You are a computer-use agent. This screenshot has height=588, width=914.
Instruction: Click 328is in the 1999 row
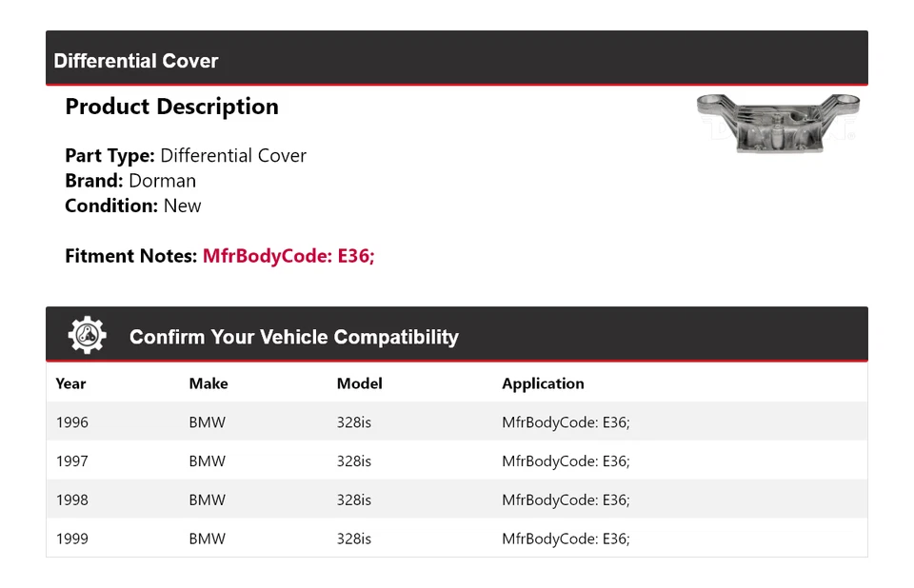(x=354, y=539)
